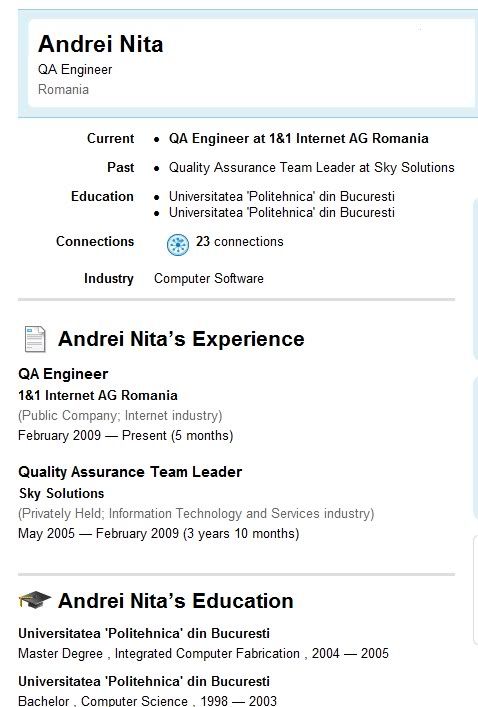This screenshot has height=707, width=478.
Task: Click the Experience document icon
Action: pyautogui.click(x=35, y=339)
